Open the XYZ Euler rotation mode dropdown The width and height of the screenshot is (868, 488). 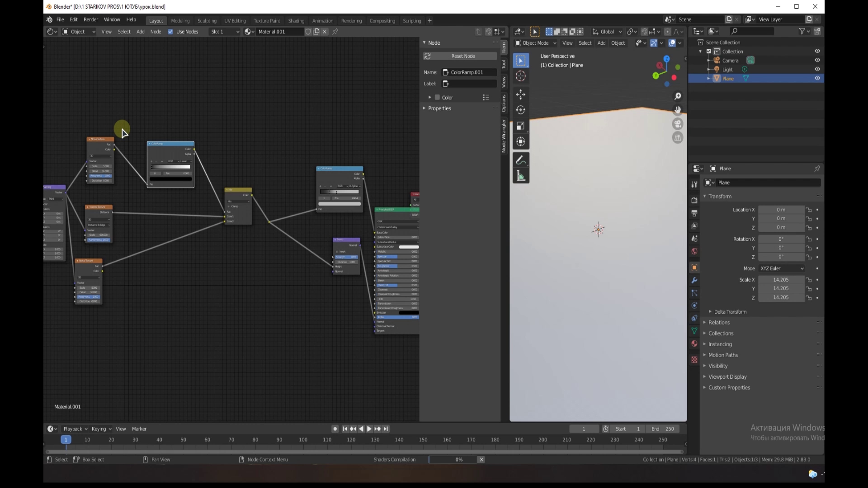782,268
